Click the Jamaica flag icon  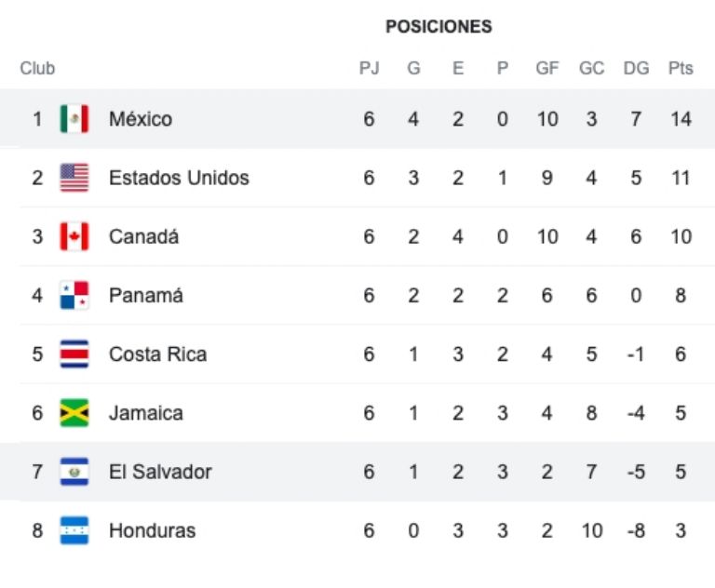tap(74, 413)
